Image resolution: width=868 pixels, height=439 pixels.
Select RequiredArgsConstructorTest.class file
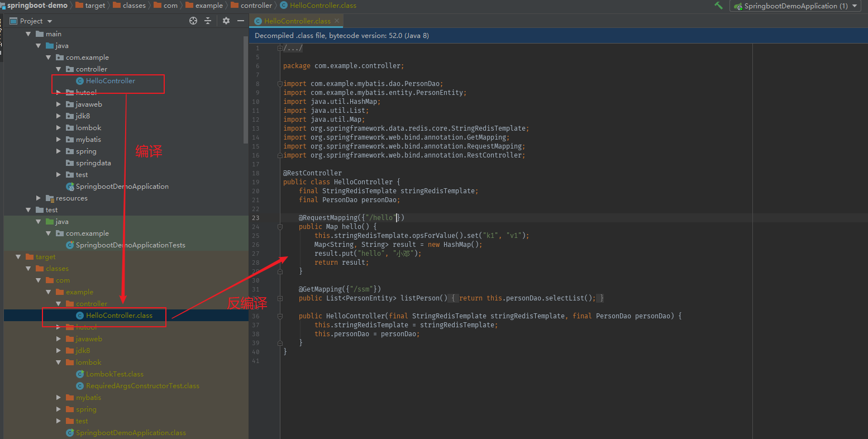142,386
